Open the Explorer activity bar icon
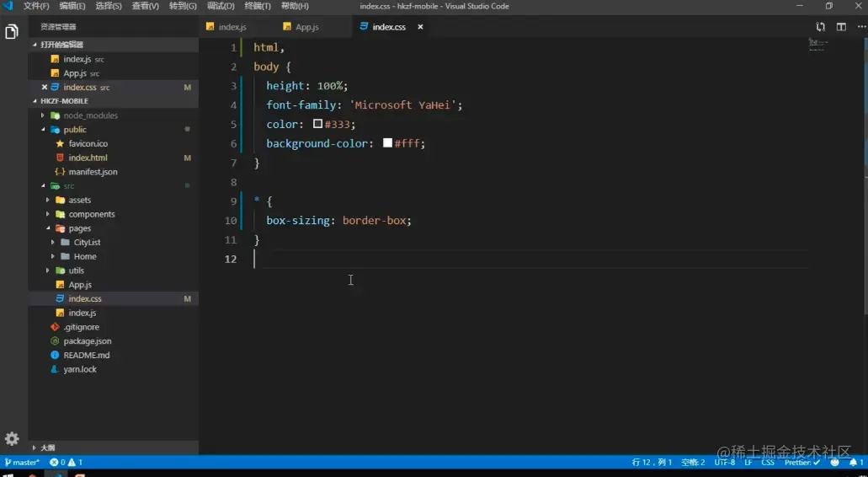Screen dimensions: 868x477 coord(12,32)
